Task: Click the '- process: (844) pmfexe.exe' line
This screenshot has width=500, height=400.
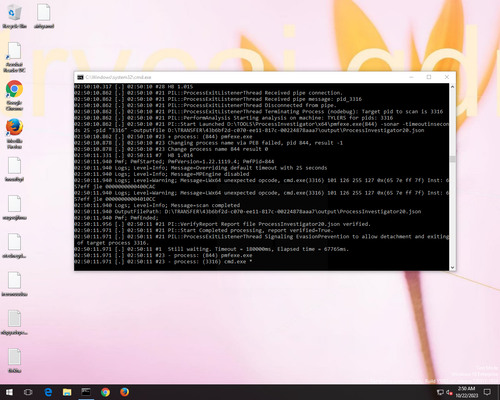Action: (x=163, y=256)
